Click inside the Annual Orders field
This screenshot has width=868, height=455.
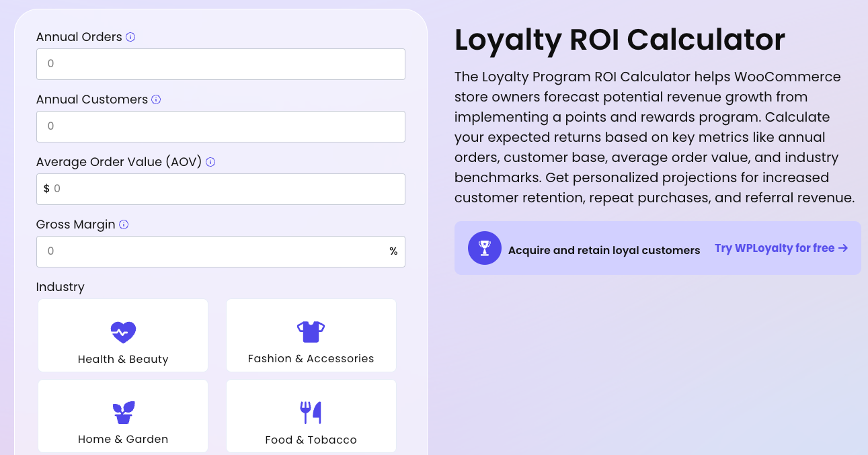tap(221, 64)
